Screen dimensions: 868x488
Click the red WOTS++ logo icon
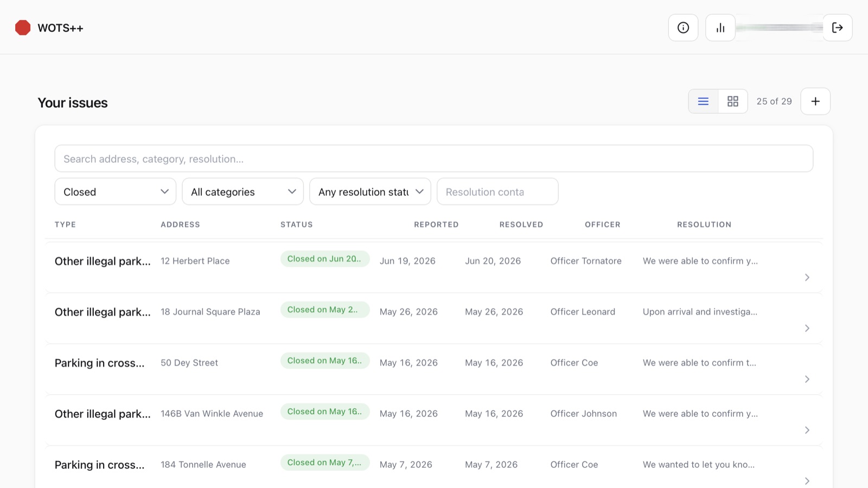click(23, 28)
